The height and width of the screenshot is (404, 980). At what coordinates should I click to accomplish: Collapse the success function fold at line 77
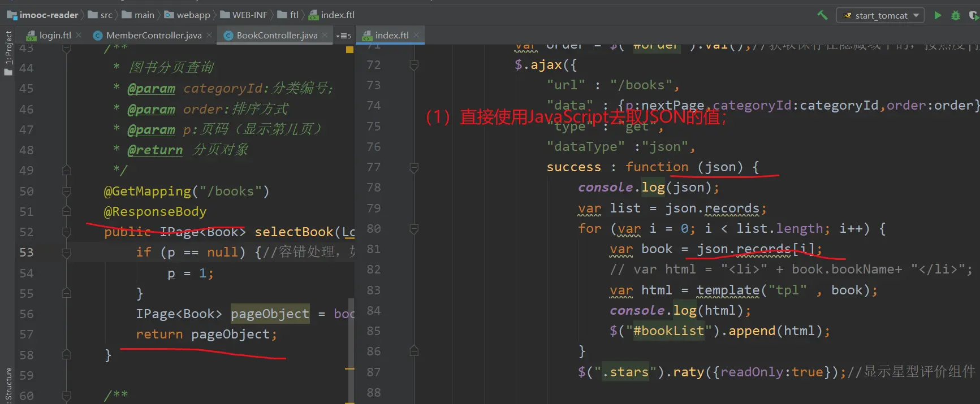(414, 167)
